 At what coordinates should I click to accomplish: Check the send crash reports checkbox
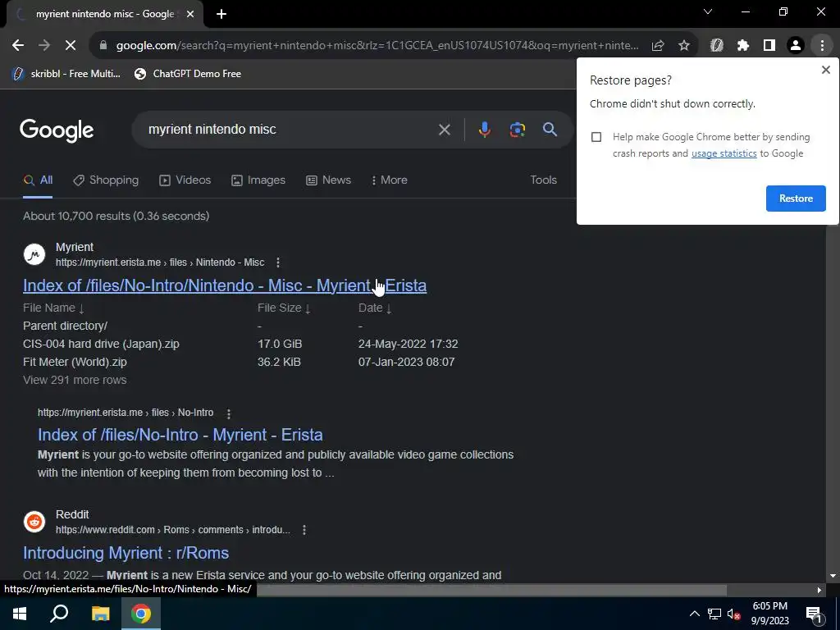[596, 137]
